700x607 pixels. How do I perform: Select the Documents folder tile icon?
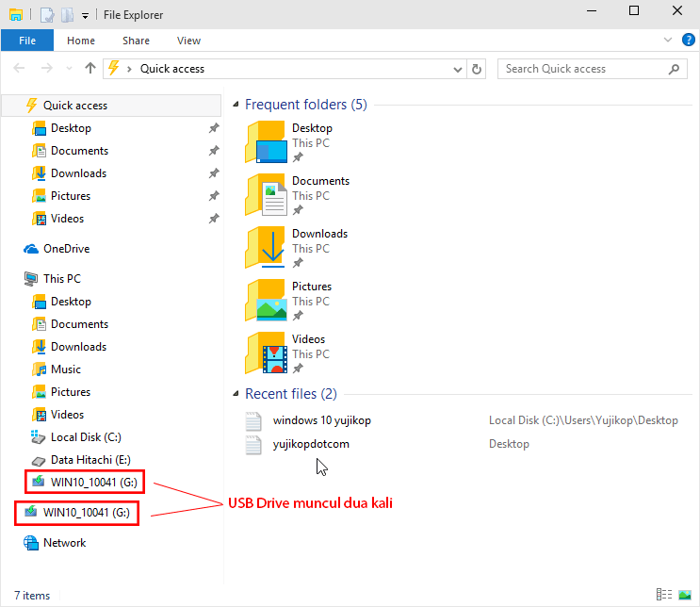point(266,195)
